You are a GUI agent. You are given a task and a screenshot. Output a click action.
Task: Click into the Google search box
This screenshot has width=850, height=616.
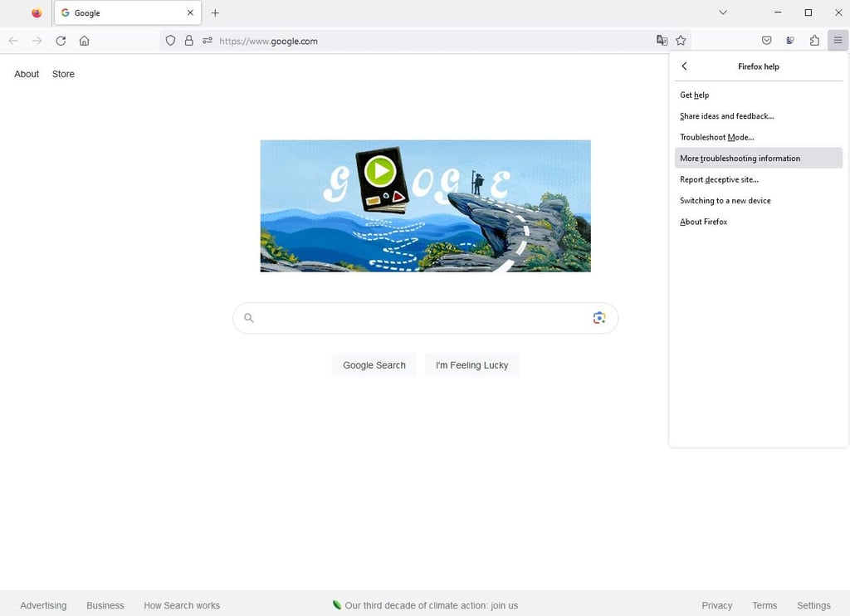pyautogui.click(x=425, y=318)
